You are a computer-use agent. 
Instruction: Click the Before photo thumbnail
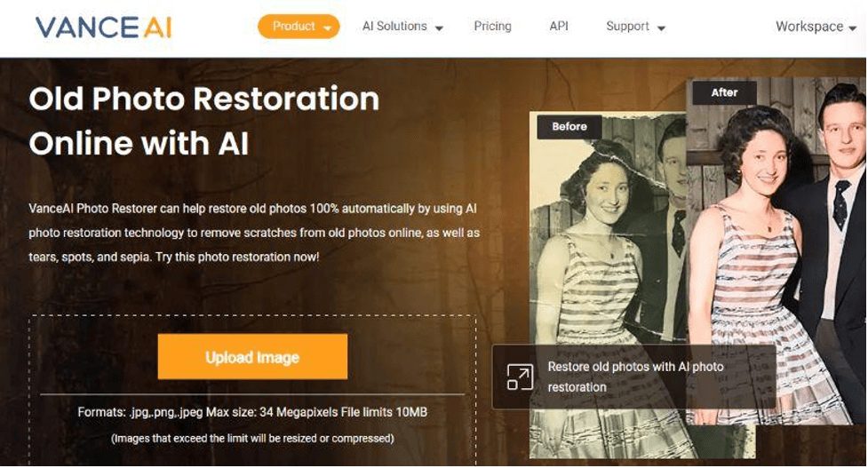click(x=608, y=285)
